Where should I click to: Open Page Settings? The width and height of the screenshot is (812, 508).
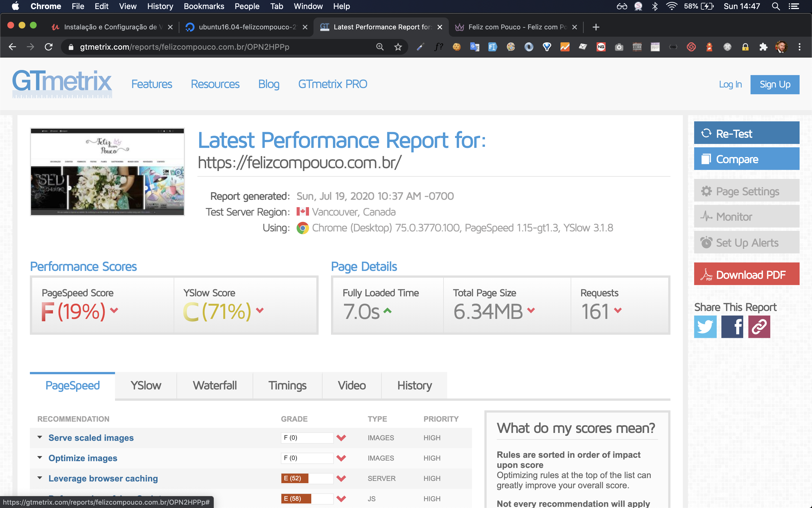[x=747, y=191]
